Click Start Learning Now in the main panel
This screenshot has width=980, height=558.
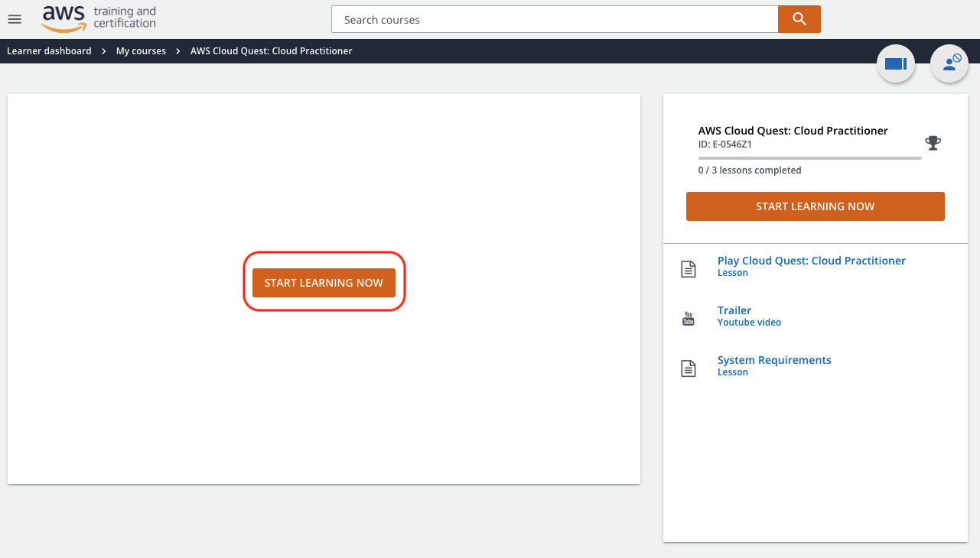324,283
